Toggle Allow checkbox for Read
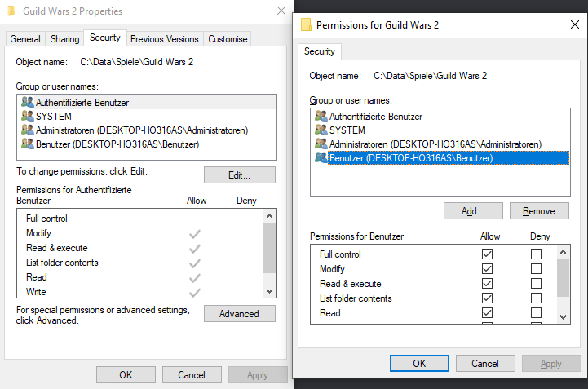Screen dimensions: 588x389 click(487, 312)
